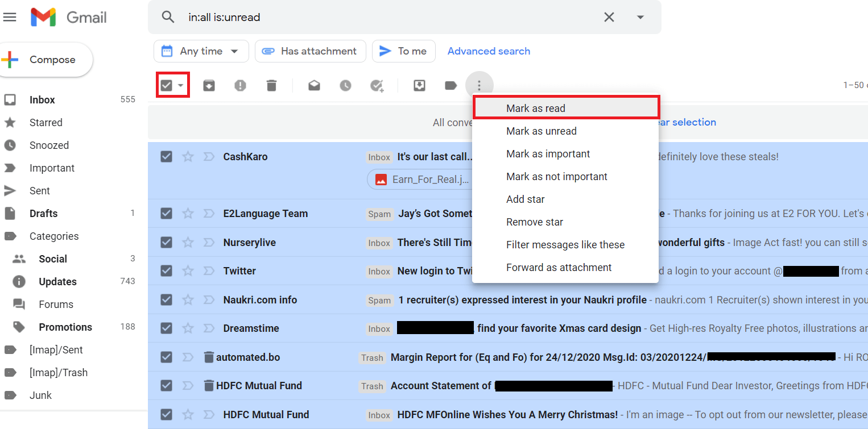The width and height of the screenshot is (868, 429).
Task: Open the Move to folder icon
Action: 419,85
